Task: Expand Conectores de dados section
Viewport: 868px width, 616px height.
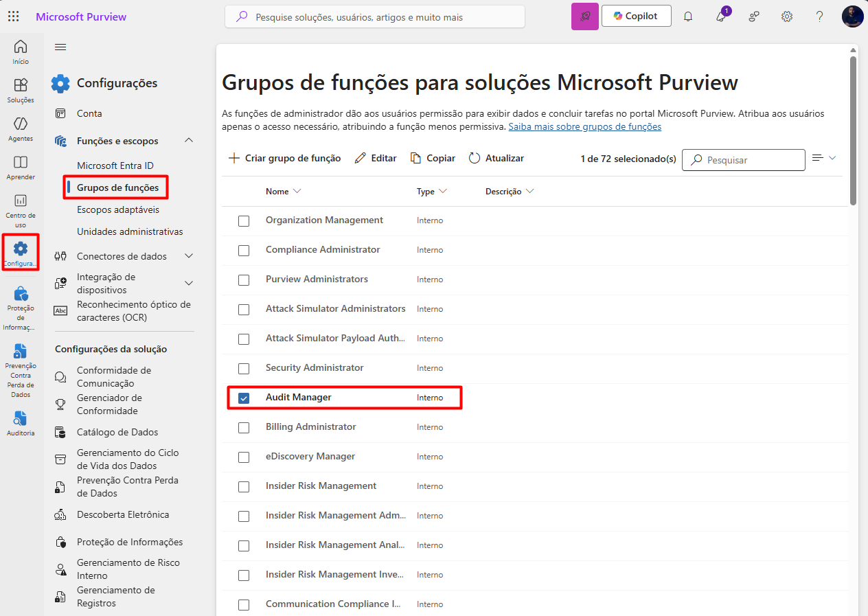Action: tap(190, 256)
